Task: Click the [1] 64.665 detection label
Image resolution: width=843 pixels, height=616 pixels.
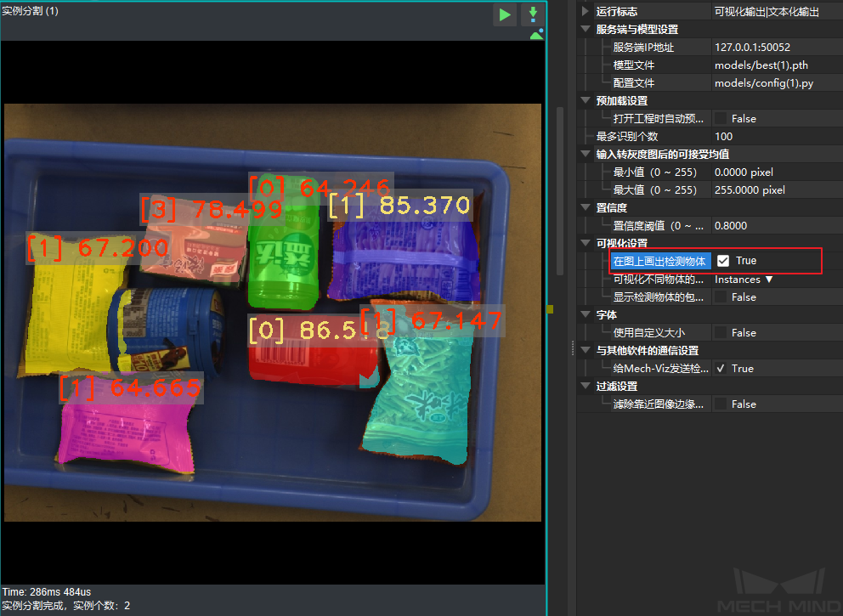Action: pos(131,387)
